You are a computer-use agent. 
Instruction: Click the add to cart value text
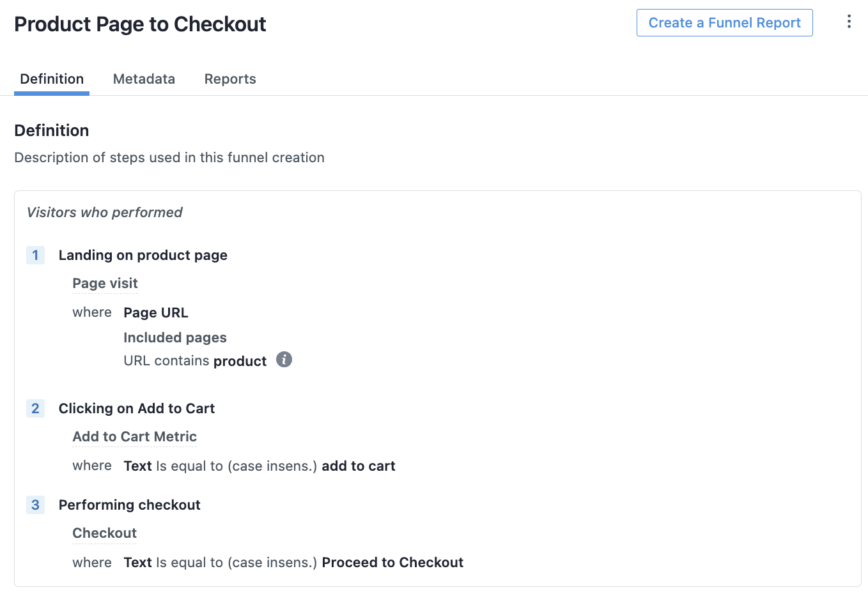click(359, 466)
